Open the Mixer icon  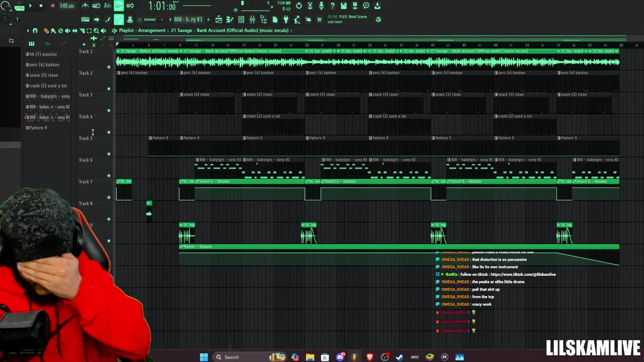point(252,20)
